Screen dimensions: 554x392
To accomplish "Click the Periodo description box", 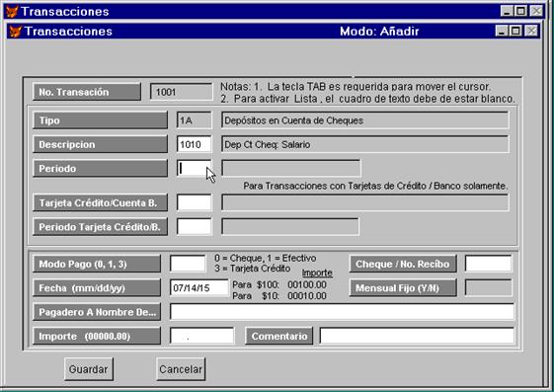I will (x=291, y=169).
